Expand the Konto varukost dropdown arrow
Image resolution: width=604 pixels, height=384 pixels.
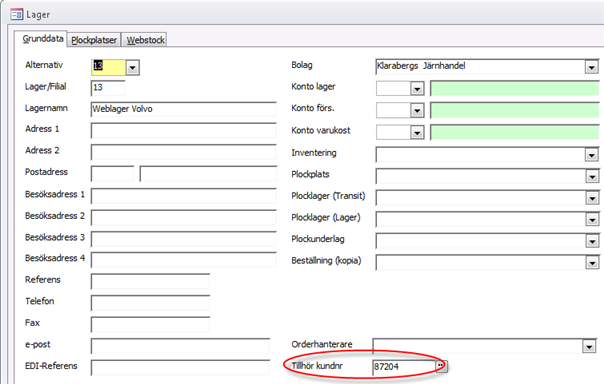point(417,132)
